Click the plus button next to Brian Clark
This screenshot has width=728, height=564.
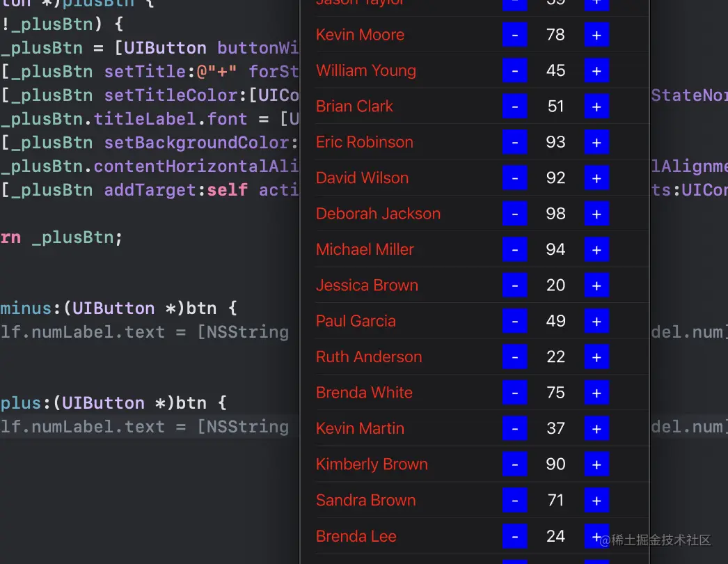pyautogui.click(x=596, y=107)
